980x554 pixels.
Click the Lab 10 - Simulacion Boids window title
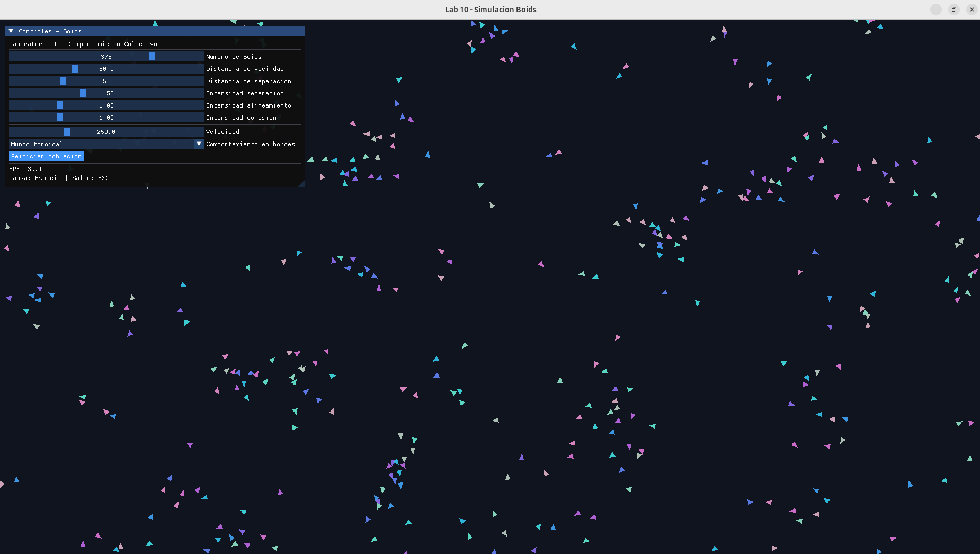(x=491, y=10)
